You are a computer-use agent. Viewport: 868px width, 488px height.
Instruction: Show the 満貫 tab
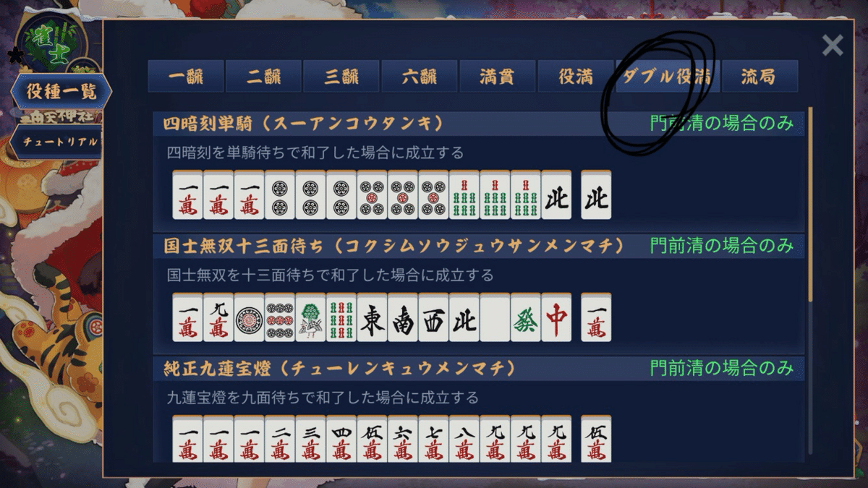pyautogui.click(x=498, y=76)
